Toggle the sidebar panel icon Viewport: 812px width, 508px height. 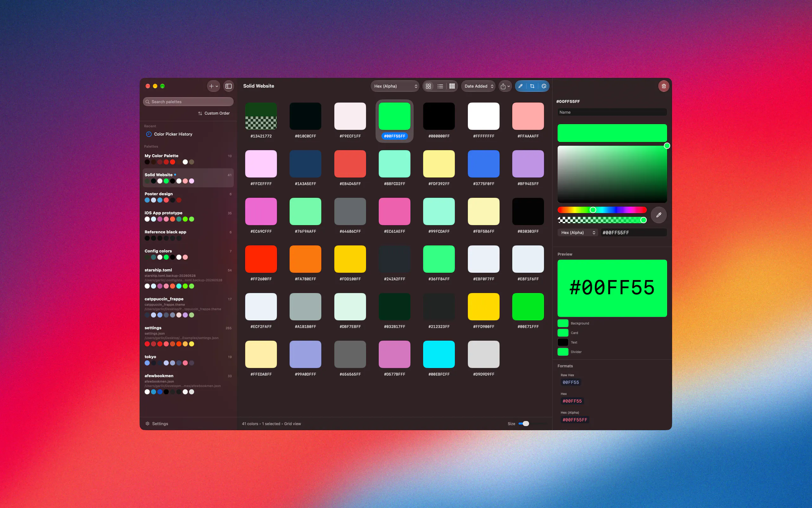(228, 86)
